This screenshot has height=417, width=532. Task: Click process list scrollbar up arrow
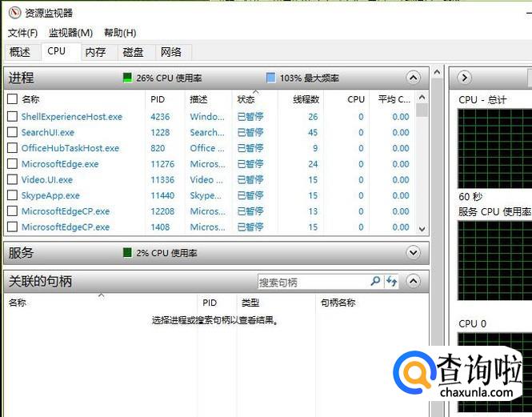pos(422,98)
